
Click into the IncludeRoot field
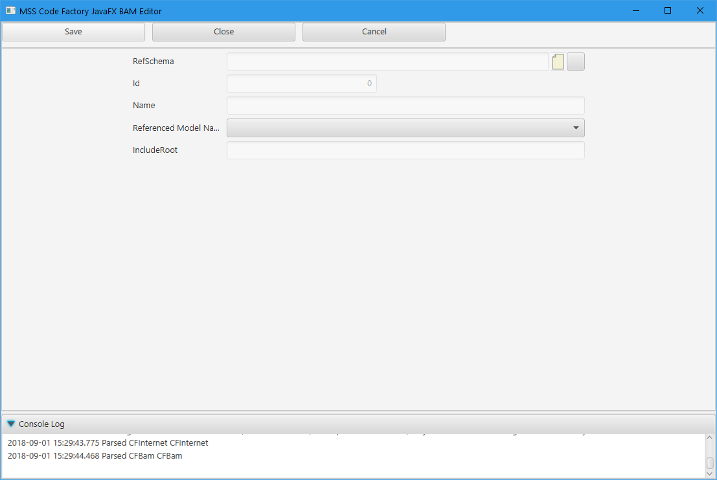tap(405, 150)
